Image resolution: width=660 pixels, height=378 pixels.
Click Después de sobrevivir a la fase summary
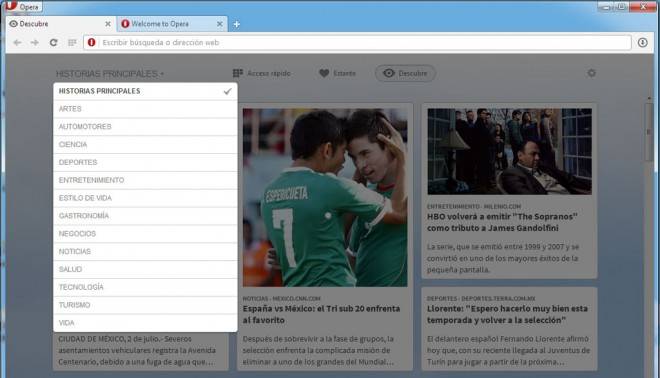[x=319, y=350]
